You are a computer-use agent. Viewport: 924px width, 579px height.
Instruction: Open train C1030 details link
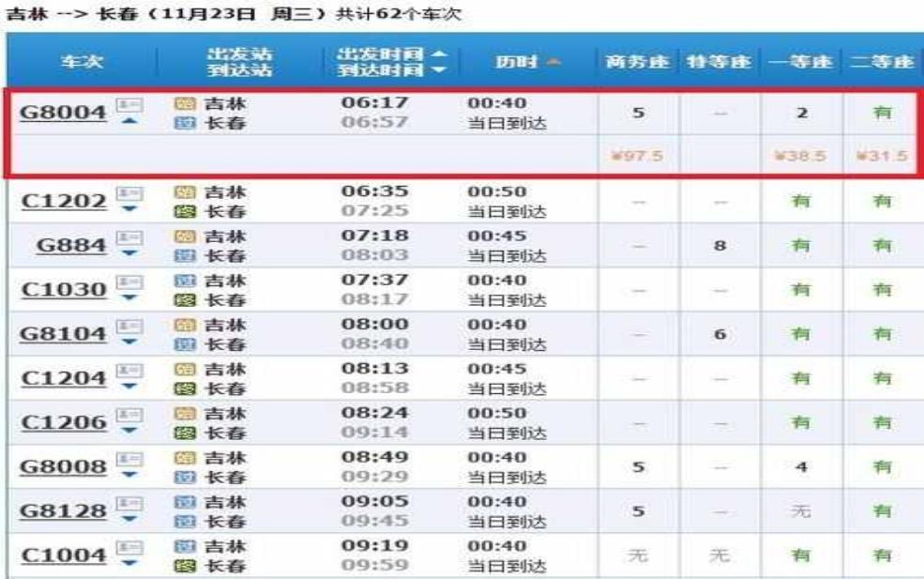(x=64, y=289)
